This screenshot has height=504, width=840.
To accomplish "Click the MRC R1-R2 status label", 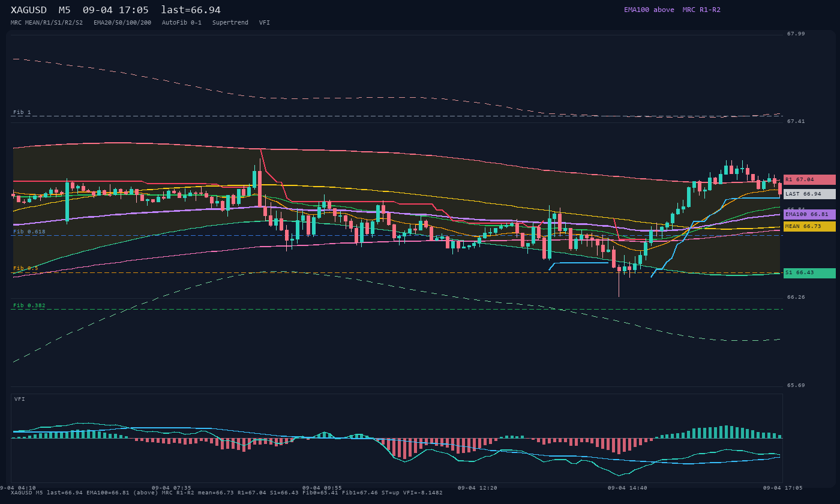I will coord(701,10).
